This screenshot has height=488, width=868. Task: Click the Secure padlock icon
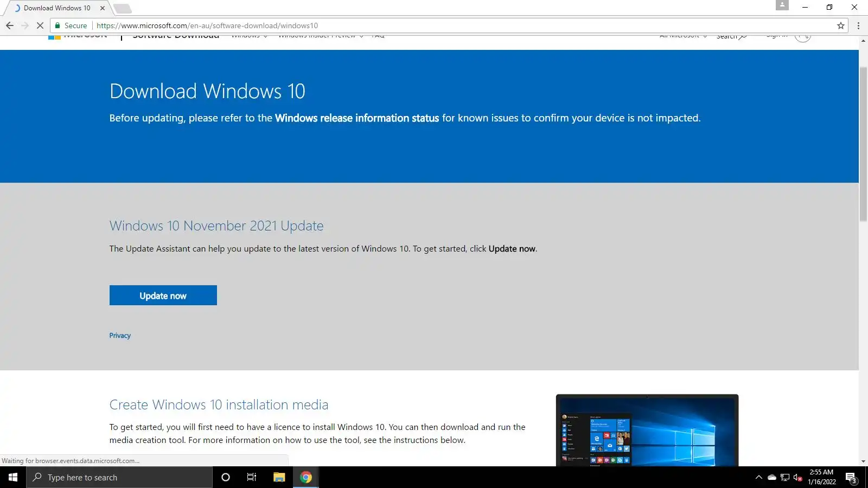click(58, 25)
